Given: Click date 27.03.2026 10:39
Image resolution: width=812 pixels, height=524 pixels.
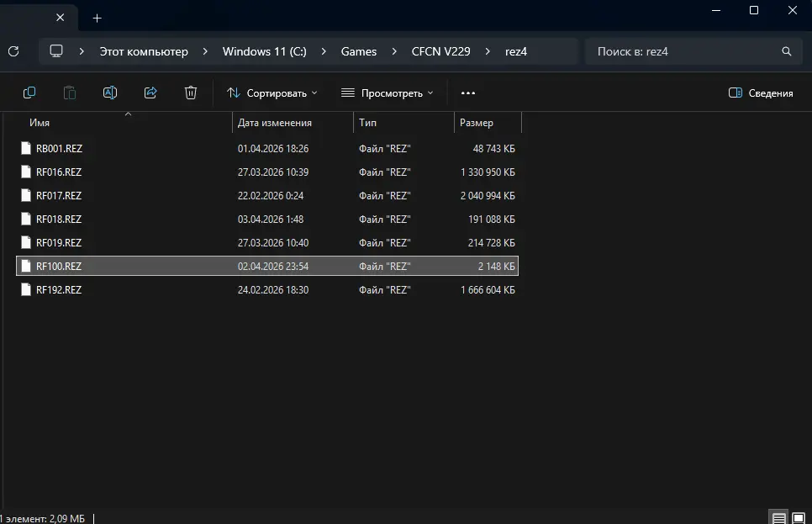Looking at the screenshot, I should click(x=273, y=172).
